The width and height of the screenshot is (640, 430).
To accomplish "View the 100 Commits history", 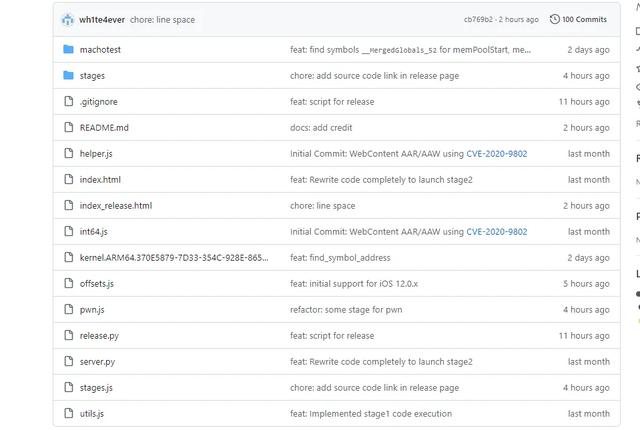I will point(584,19).
